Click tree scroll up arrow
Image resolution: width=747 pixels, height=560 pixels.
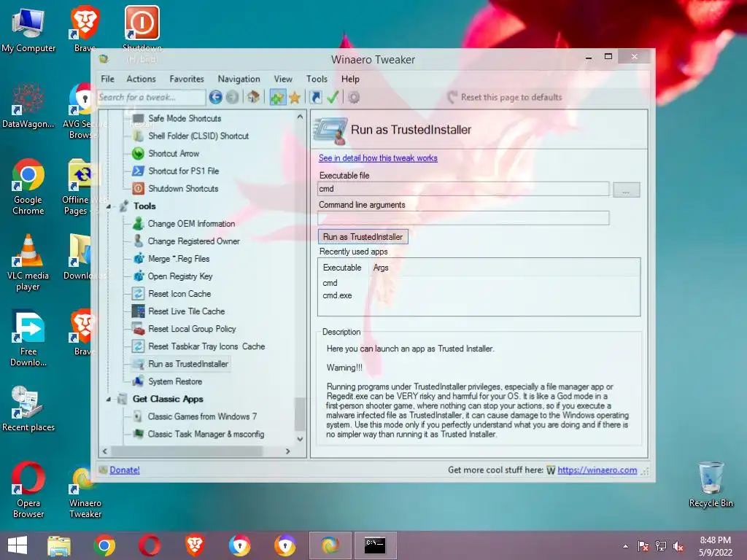(x=300, y=117)
